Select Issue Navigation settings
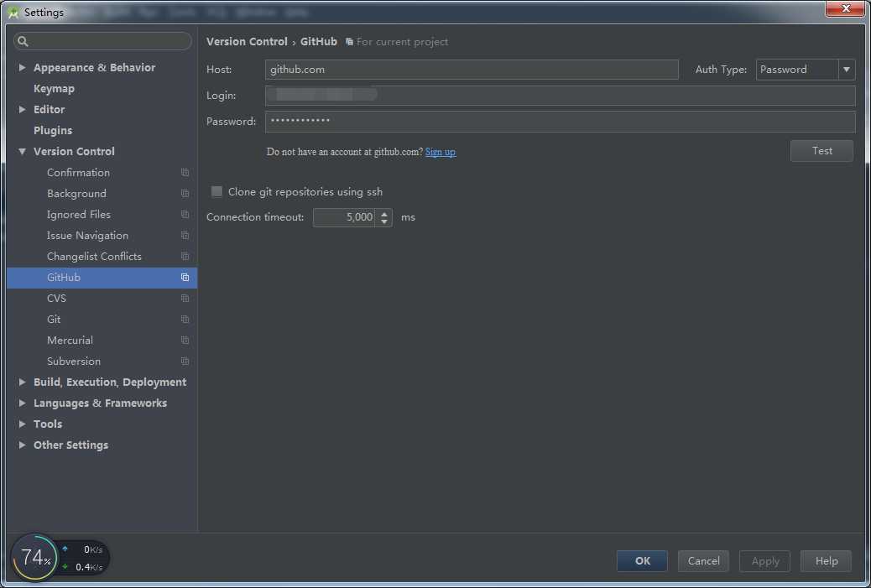Viewport: 871px width, 588px height. click(87, 236)
